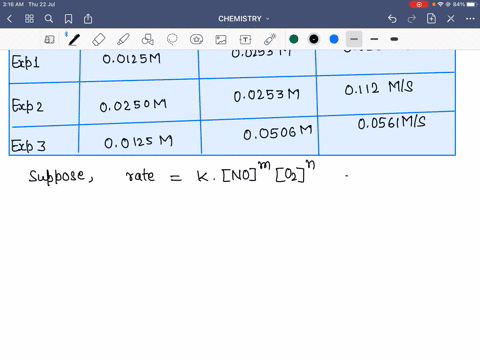This screenshot has width=480, height=360.
Task: Close the editing toolbar with X
Action: click(451, 19)
